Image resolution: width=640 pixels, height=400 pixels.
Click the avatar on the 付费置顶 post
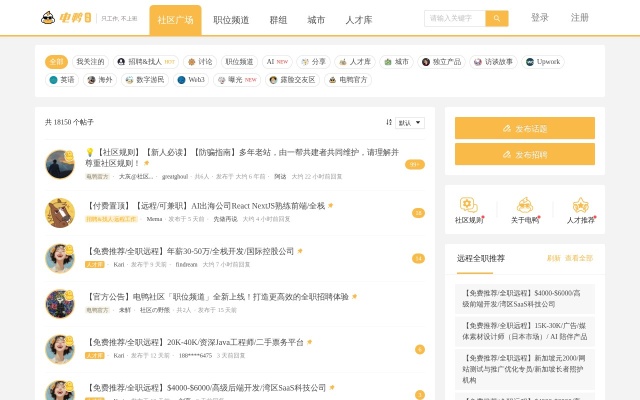coord(60,212)
